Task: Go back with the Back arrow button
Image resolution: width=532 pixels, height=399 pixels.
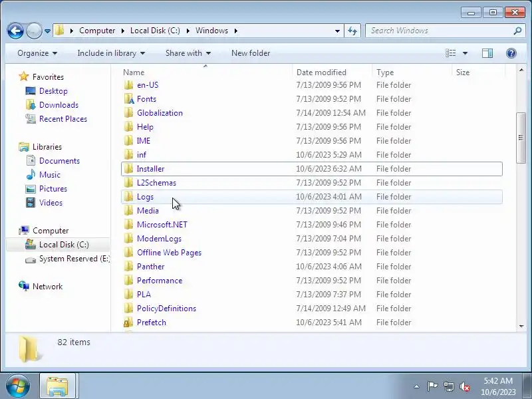Action: 15,31
